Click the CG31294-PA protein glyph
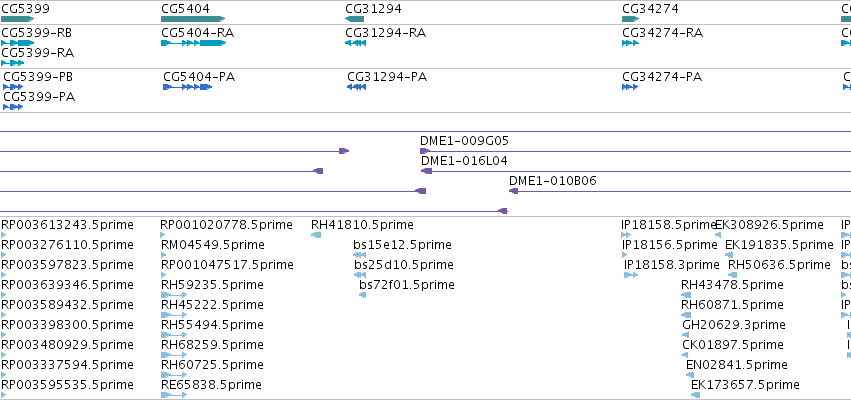851x400 pixels. point(356,87)
